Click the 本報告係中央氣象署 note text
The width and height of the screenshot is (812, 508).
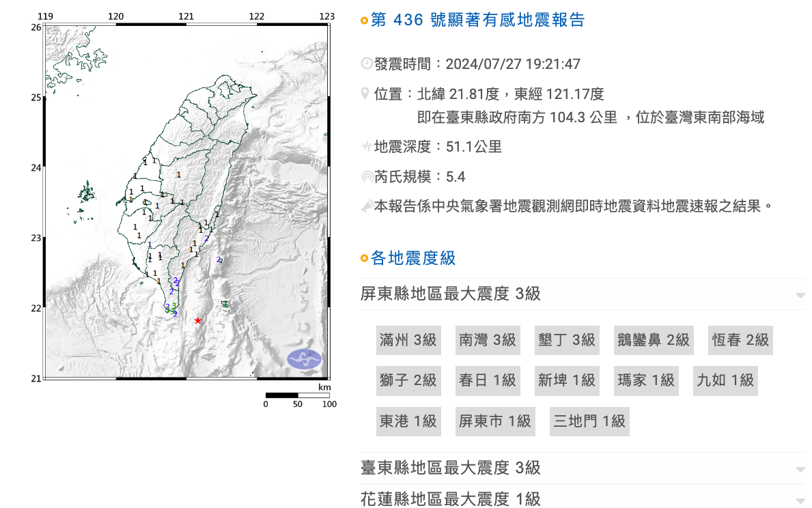pyautogui.click(x=574, y=207)
